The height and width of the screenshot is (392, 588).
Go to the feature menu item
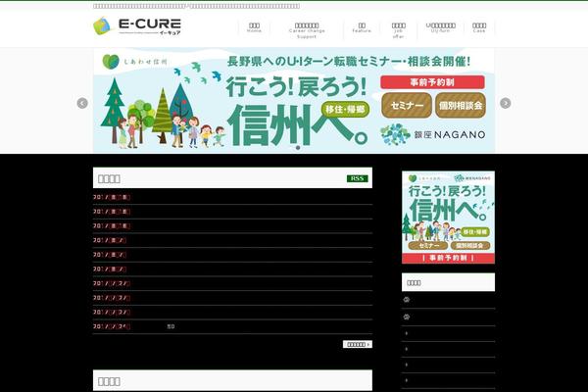[x=362, y=27]
